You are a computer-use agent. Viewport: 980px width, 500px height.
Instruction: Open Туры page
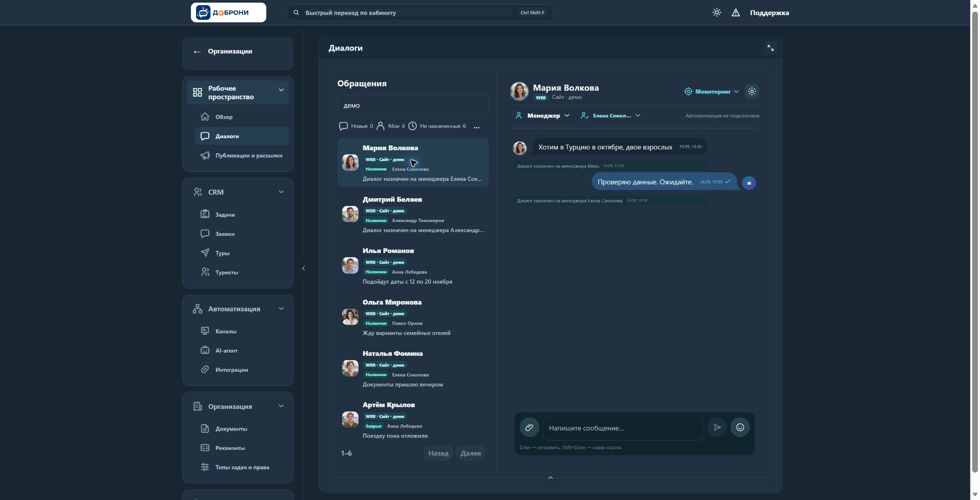[x=242, y=253]
